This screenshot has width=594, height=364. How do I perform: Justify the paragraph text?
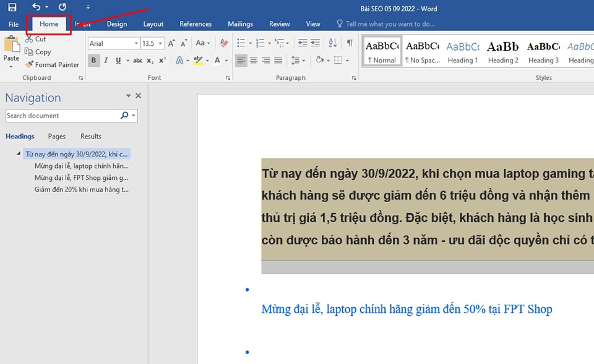click(x=278, y=60)
